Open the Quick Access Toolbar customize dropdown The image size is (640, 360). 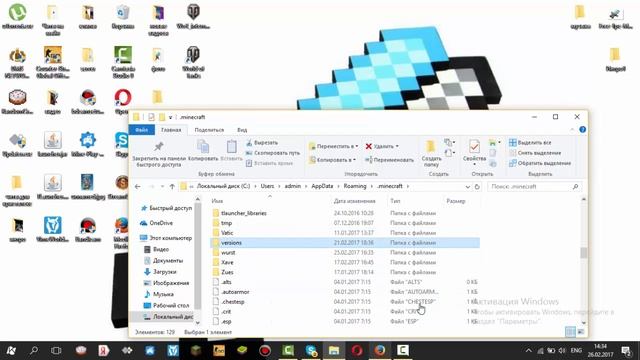[170, 117]
